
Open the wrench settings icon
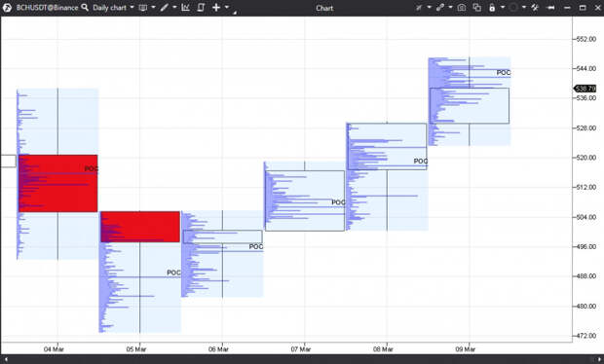[535, 8]
